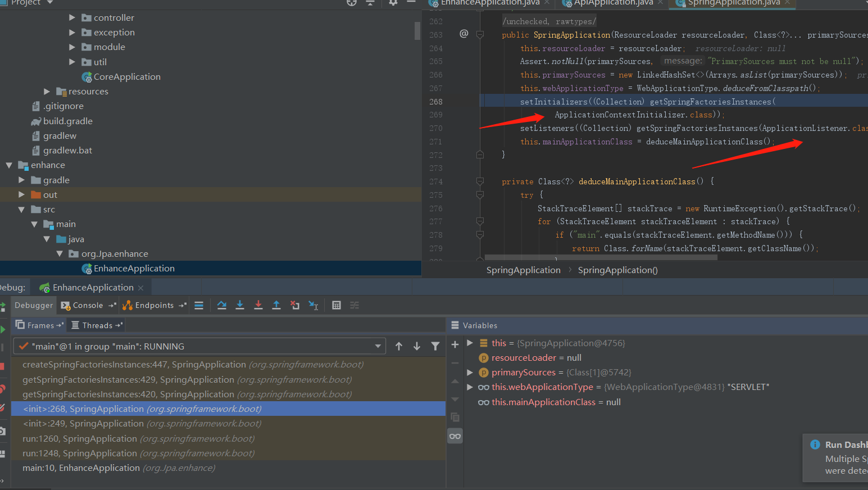Click the red Force Step Into icon
The width and height of the screenshot is (868, 490).
[258, 305]
